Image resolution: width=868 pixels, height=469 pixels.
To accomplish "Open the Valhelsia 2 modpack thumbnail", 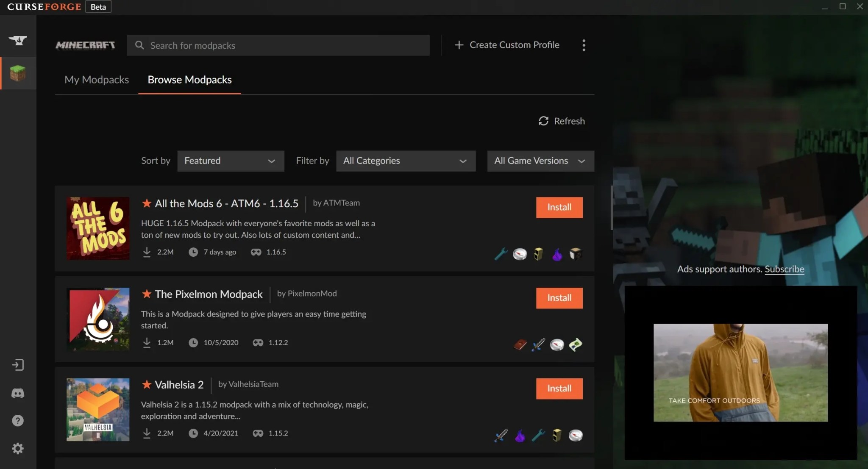I will pos(98,410).
